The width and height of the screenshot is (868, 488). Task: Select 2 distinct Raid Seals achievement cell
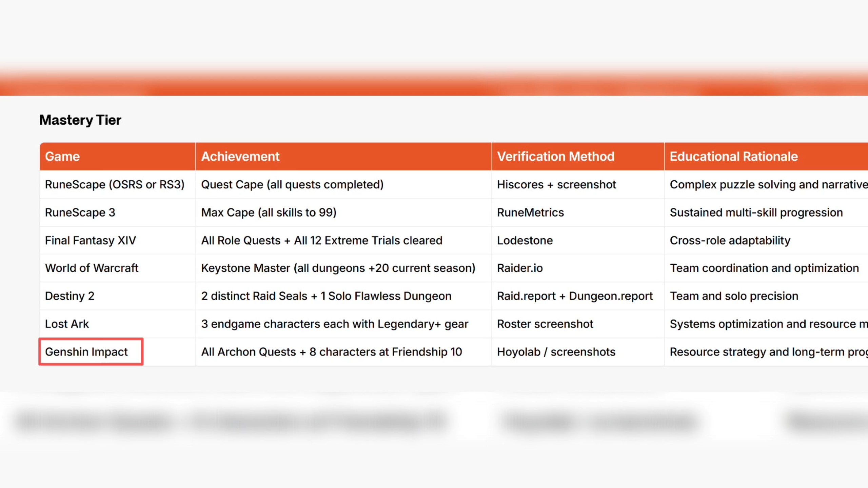click(343, 296)
